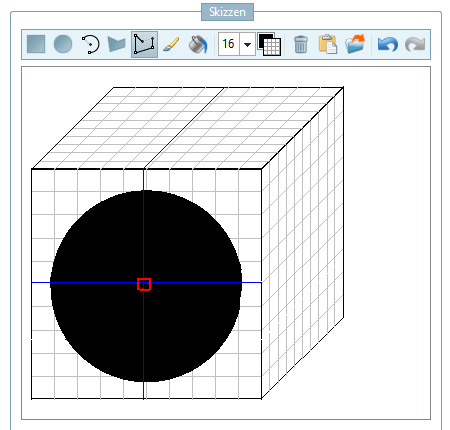The height and width of the screenshot is (430, 450).
Task: Click the grid size field showing 16
Action: (229, 44)
